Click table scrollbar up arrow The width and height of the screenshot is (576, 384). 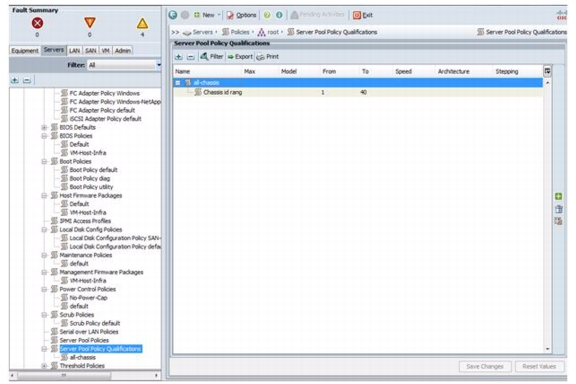[x=547, y=83]
